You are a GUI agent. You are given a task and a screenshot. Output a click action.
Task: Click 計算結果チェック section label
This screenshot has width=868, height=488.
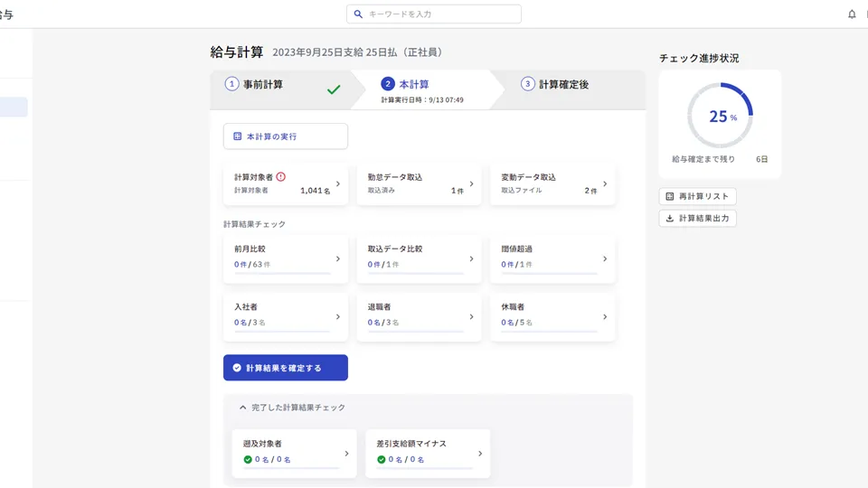[255, 224]
